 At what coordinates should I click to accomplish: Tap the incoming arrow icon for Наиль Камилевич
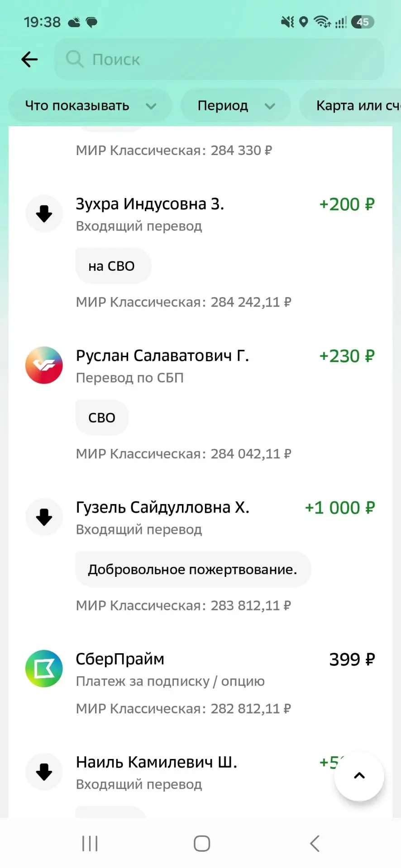44,772
